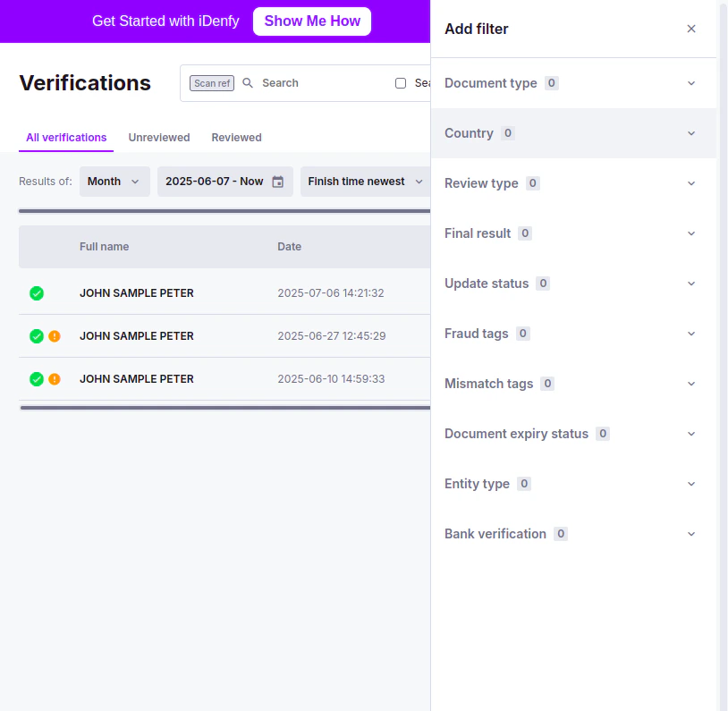Click the Add filter panel title

(x=477, y=29)
